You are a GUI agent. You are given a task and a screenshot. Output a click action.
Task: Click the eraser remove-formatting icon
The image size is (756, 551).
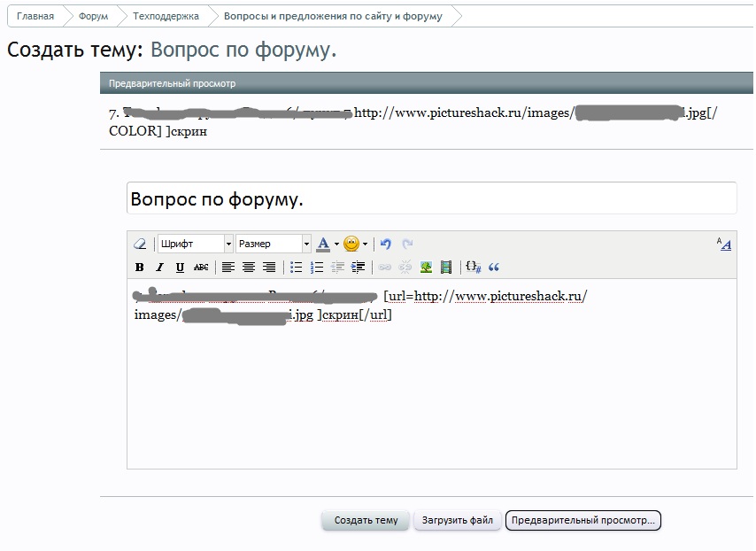pyautogui.click(x=140, y=244)
